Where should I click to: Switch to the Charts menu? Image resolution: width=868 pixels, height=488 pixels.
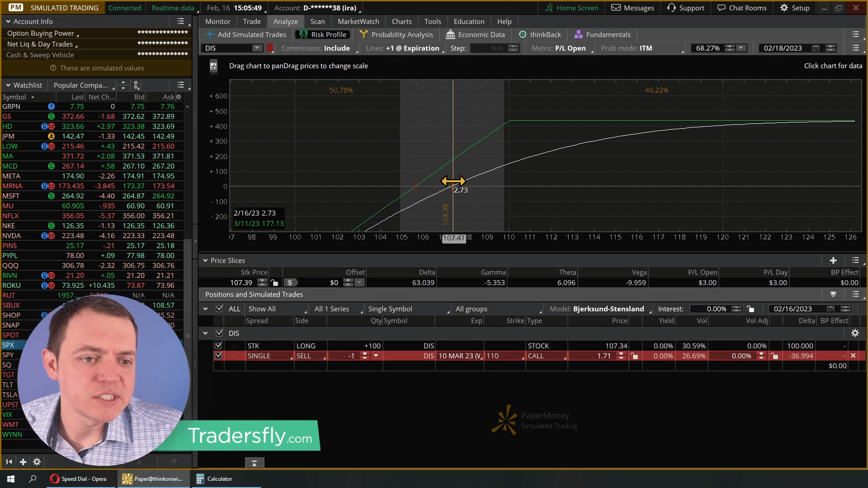pyautogui.click(x=401, y=21)
